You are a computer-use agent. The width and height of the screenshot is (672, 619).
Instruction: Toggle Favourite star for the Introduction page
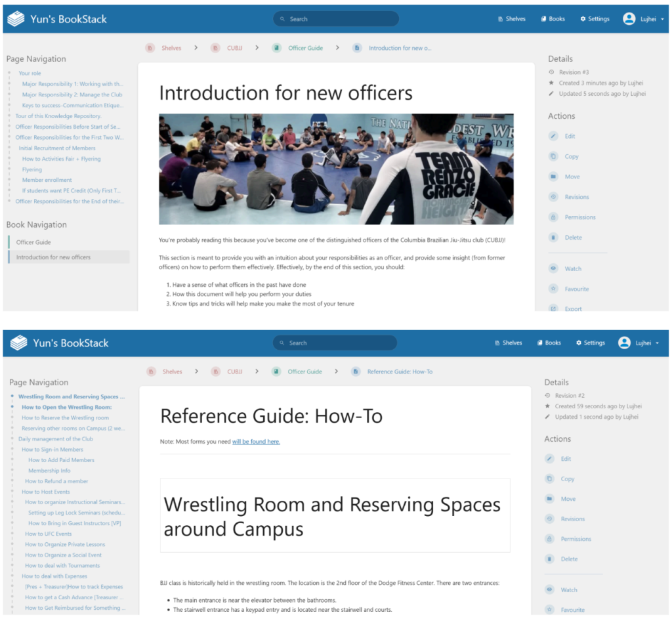point(553,289)
